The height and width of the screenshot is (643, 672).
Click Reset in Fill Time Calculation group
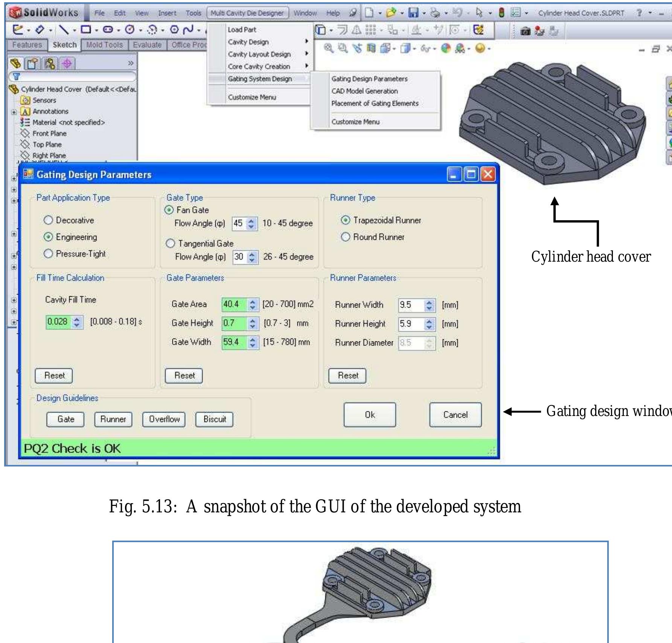54,376
